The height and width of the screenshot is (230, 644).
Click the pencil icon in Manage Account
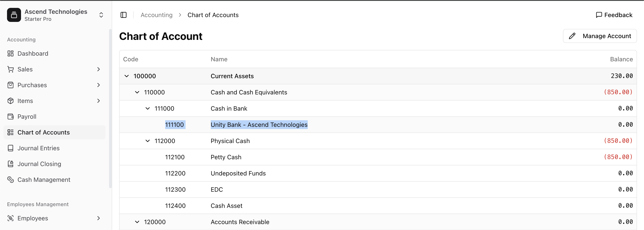click(x=572, y=36)
